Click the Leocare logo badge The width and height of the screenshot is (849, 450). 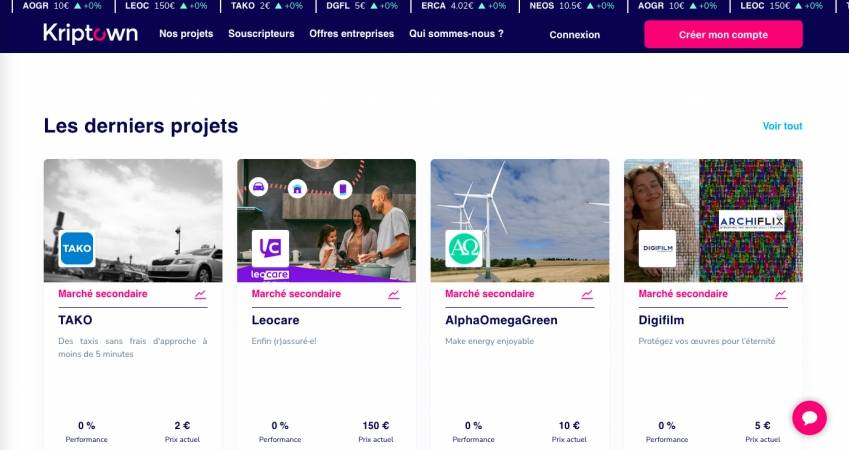(270, 248)
